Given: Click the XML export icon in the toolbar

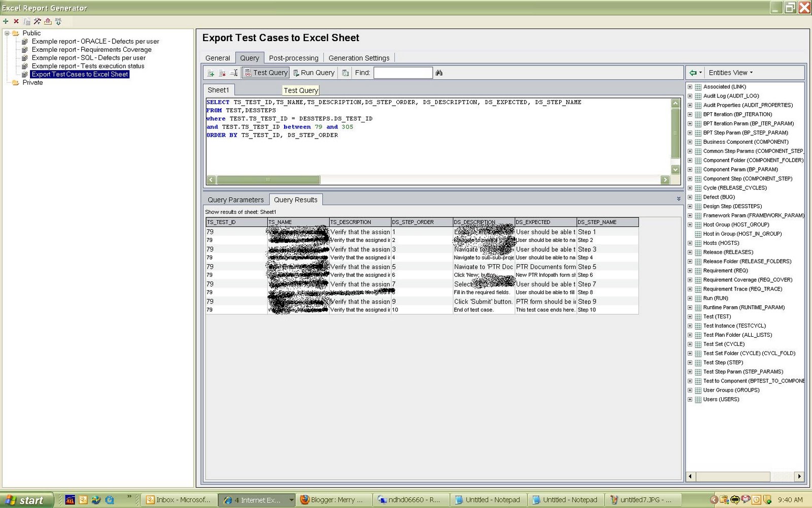Looking at the screenshot, I should tap(58, 21).
